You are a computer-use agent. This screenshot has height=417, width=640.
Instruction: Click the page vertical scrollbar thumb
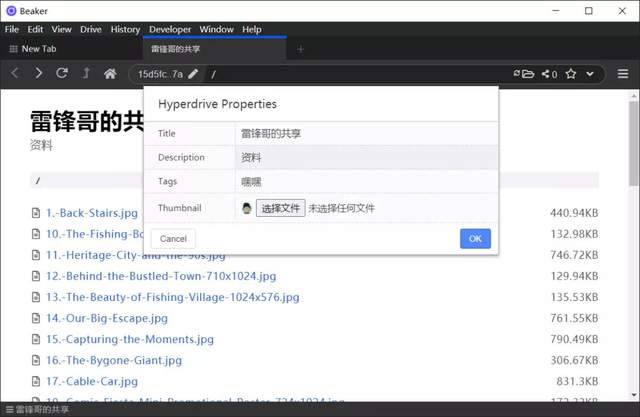[633, 143]
